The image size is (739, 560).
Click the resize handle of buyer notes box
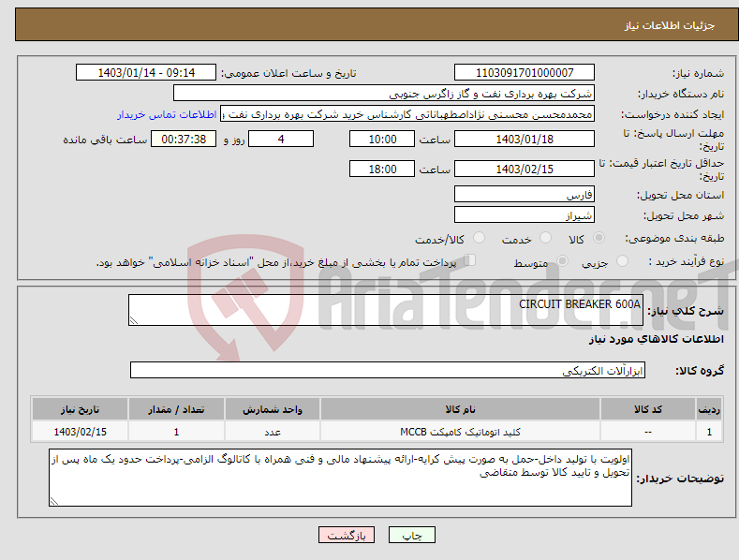(54, 501)
